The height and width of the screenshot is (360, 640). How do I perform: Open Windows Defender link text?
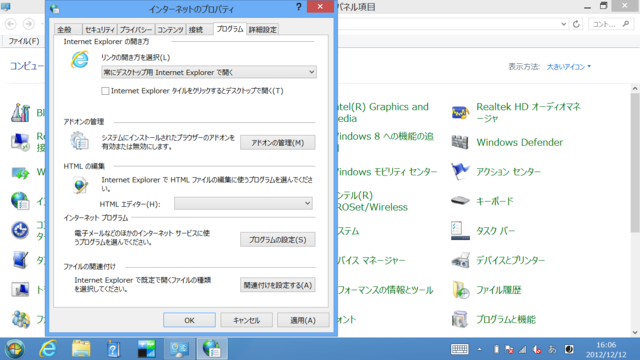pyautogui.click(x=520, y=142)
